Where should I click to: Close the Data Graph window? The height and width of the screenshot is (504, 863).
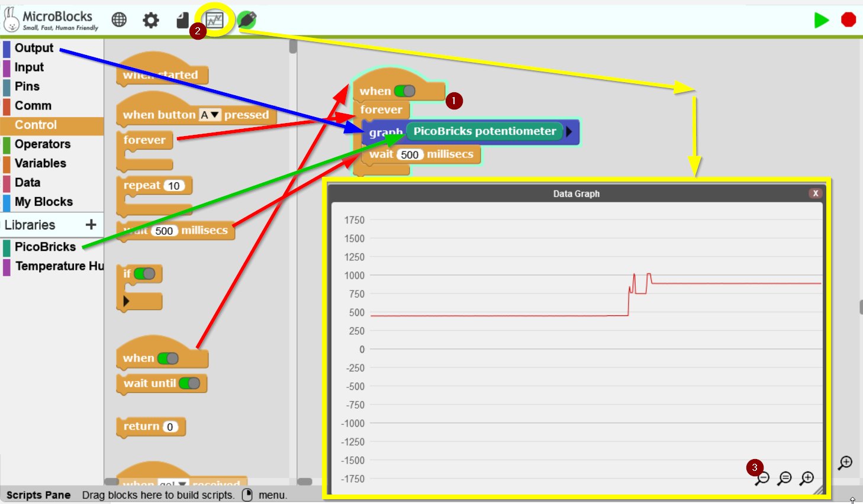tap(816, 193)
